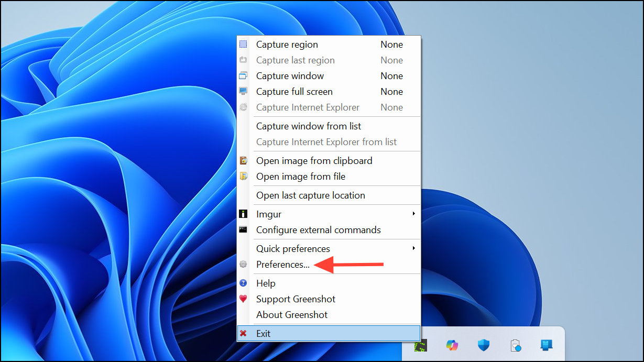Viewport: 644px width, 362px height.
Task: Click the Capture full screen monitor icon
Action: coord(243,91)
